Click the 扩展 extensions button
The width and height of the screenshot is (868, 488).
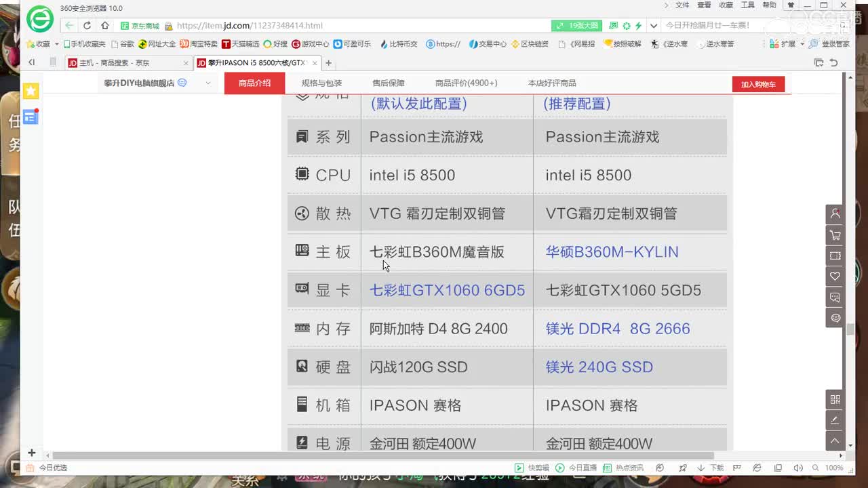pyautogui.click(x=783, y=44)
